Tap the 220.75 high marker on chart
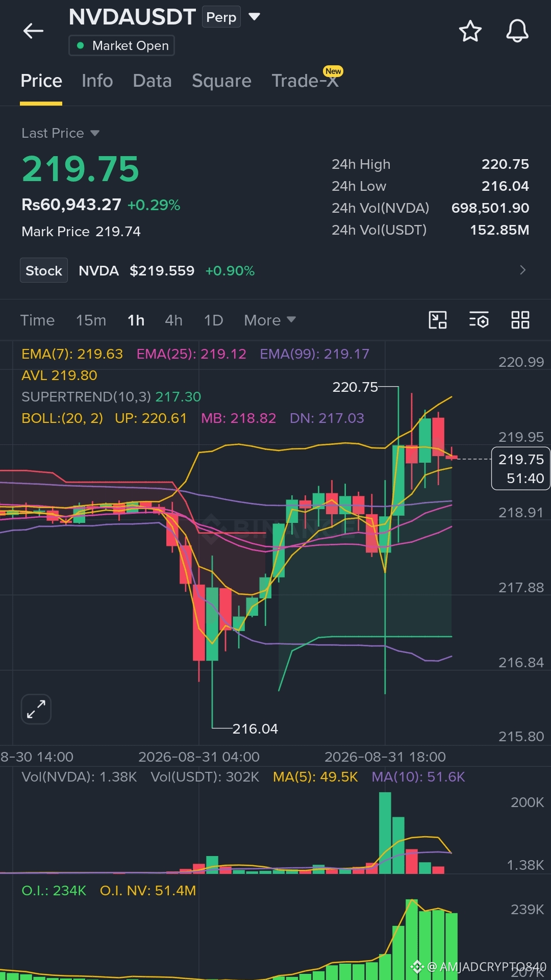Viewport: 551px width, 980px height. (355, 387)
